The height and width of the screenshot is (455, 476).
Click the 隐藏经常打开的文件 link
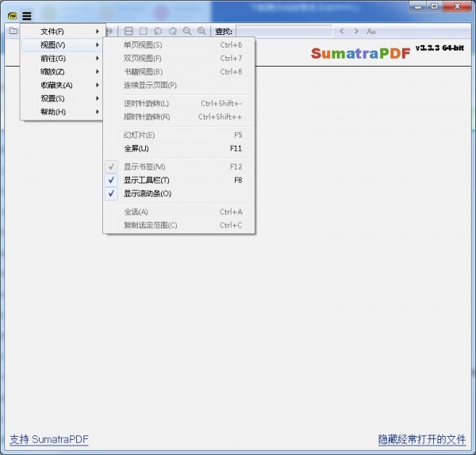point(421,439)
